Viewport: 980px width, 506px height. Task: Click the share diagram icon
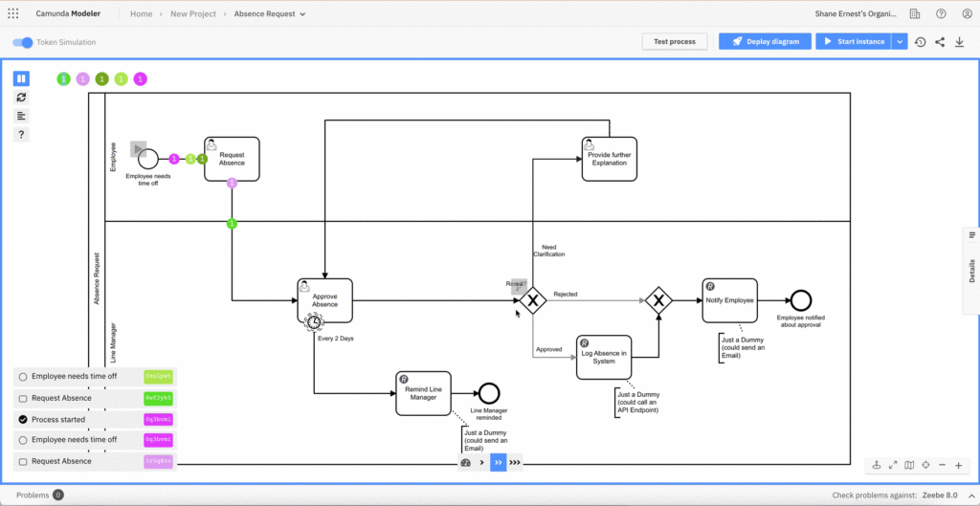[940, 42]
